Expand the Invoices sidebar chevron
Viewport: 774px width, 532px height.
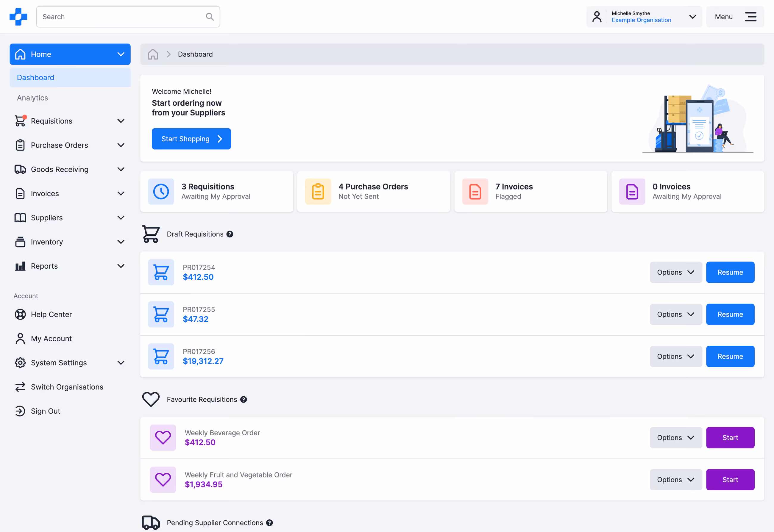(121, 193)
